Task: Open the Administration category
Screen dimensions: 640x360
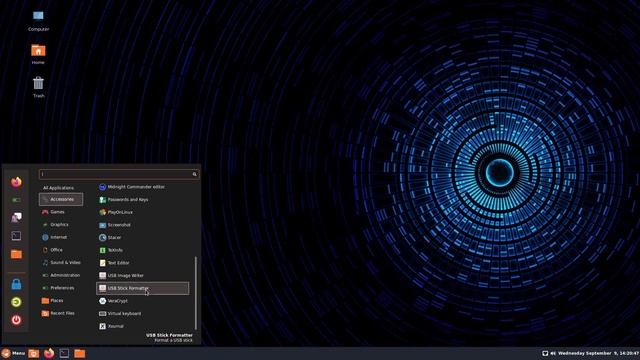Action: click(x=61, y=275)
